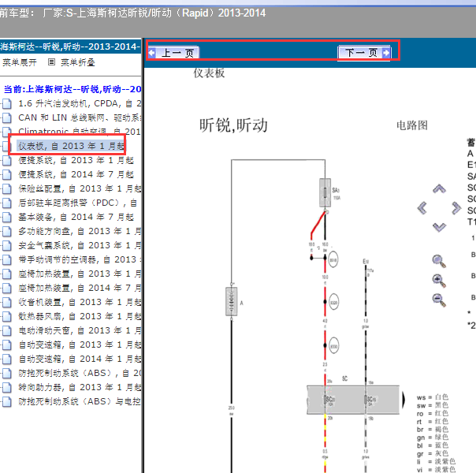
Task: Open 基本装备, 自 2014 年 7 月起
Action: (x=76, y=217)
